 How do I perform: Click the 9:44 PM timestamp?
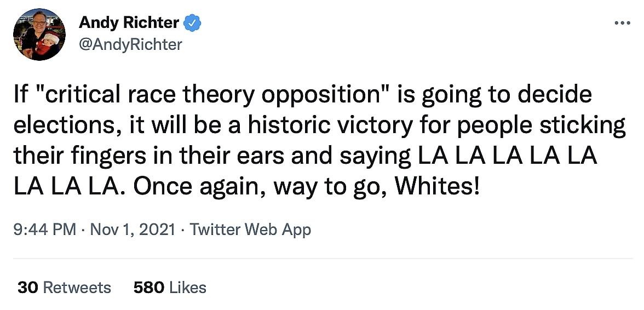point(45,229)
